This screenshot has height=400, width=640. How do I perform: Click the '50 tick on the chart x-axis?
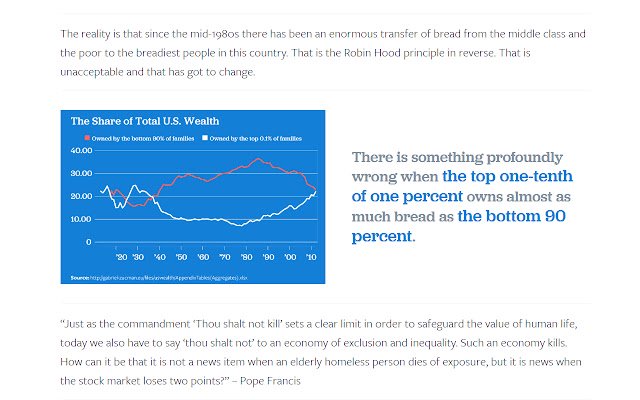coord(181,257)
